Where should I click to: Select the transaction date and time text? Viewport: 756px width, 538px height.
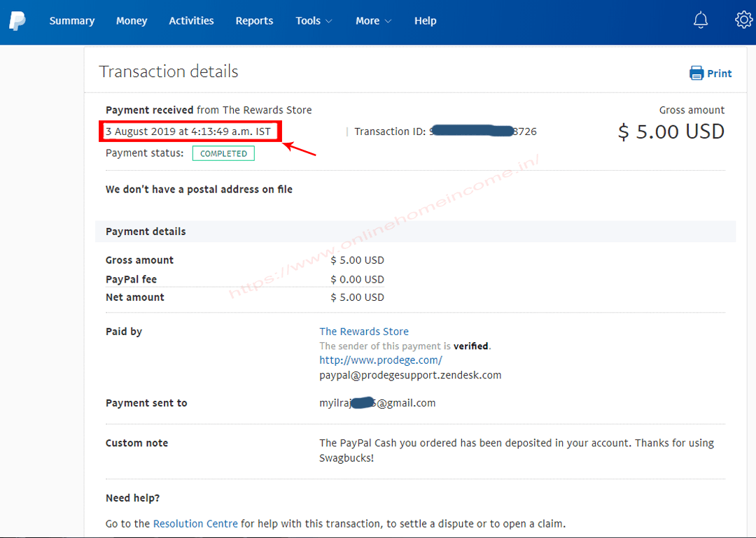(x=188, y=131)
